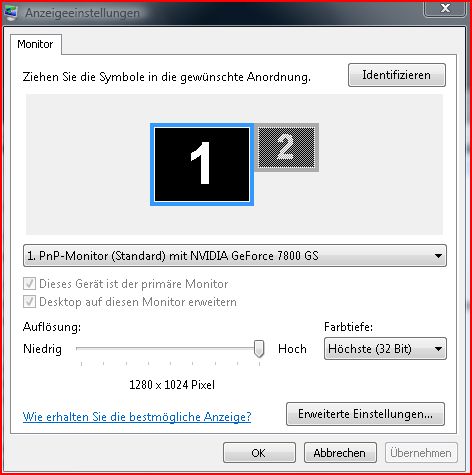This screenshot has width=472, height=475.
Task: Expand the Farbtiefe color depth dropdown
Action: click(385, 349)
